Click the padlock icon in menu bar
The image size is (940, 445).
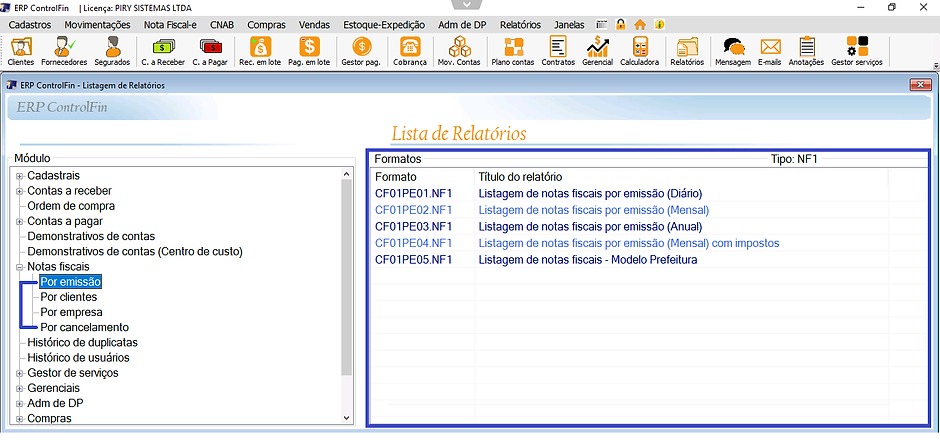point(621,25)
